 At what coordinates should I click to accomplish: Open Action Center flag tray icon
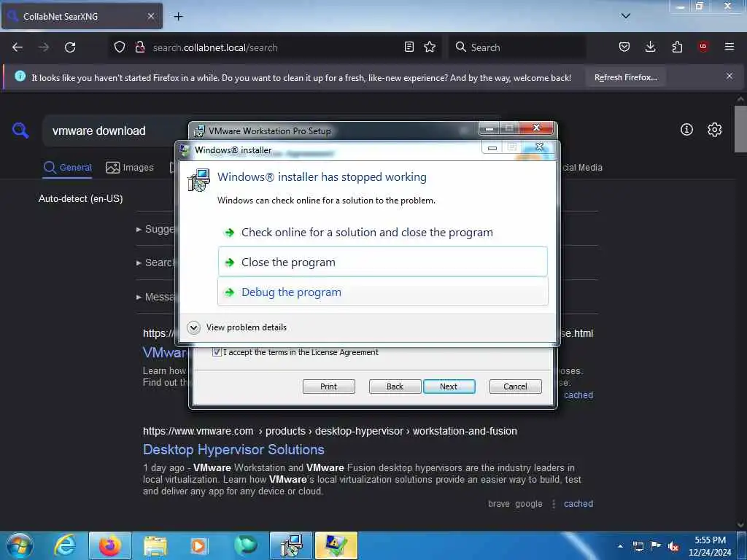[x=656, y=546]
